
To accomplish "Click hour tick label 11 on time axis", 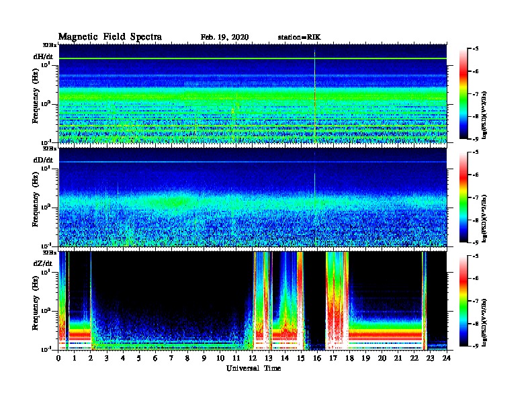I will [x=236, y=359].
